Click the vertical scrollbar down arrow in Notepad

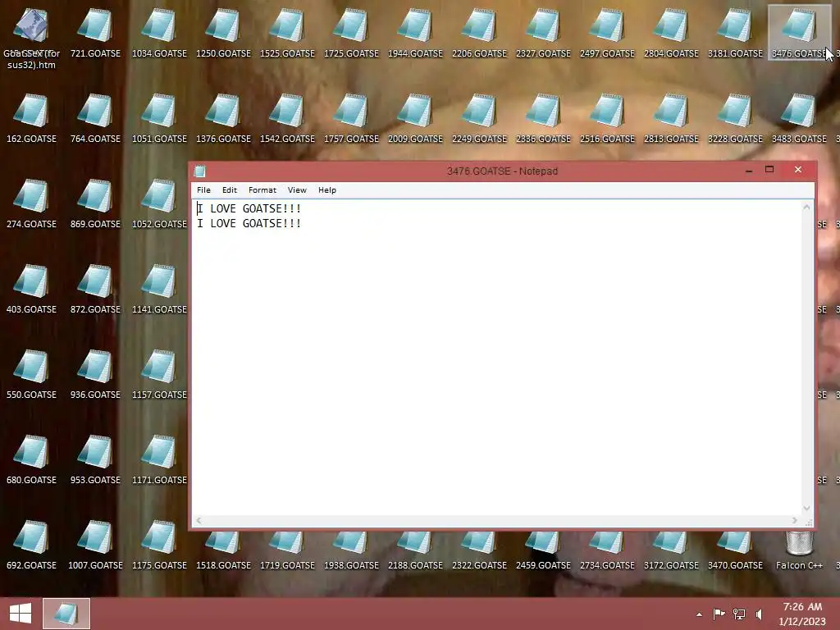coord(807,508)
